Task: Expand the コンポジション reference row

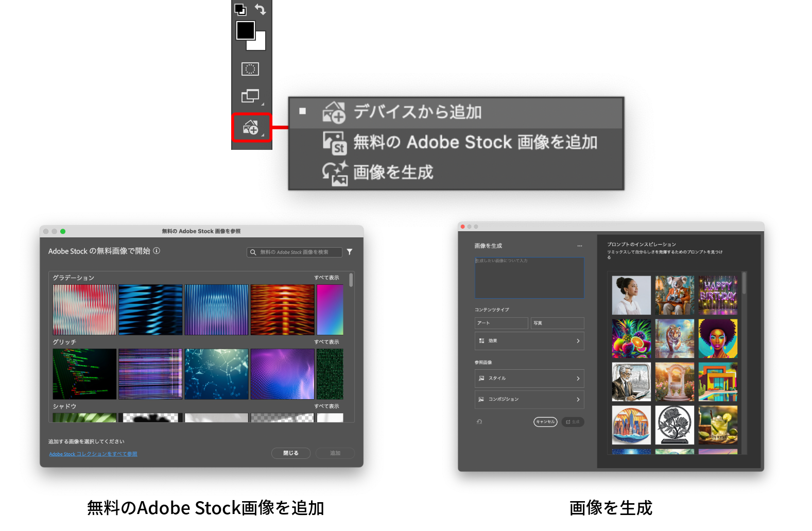Action: (529, 399)
